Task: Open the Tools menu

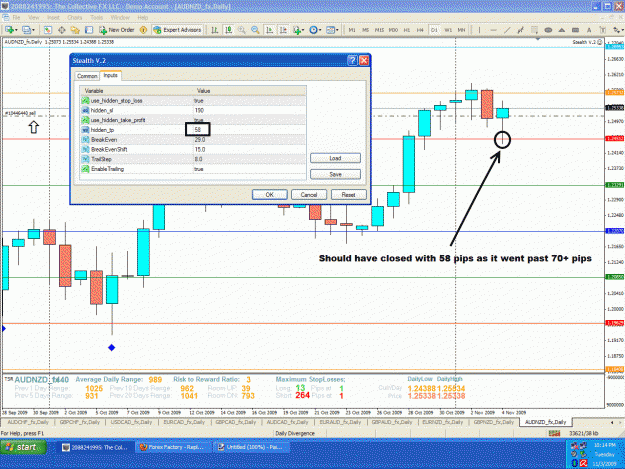Action: pyautogui.click(x=96, y=18)
